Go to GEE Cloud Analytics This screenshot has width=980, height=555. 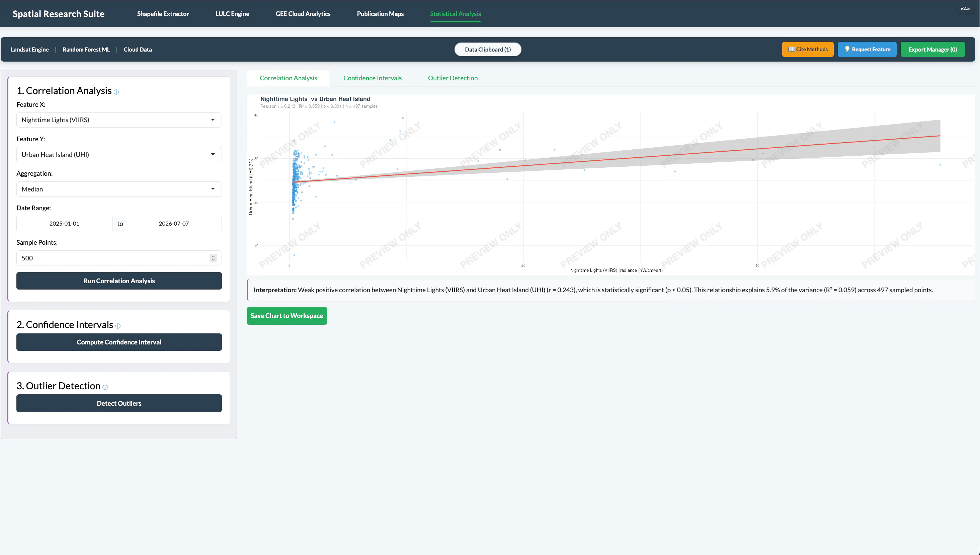point(303,14)
